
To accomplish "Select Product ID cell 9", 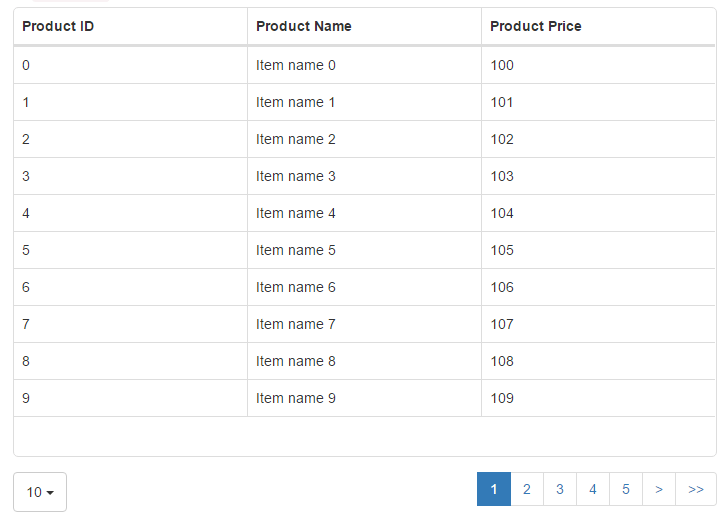I will [x=130, y=398].
